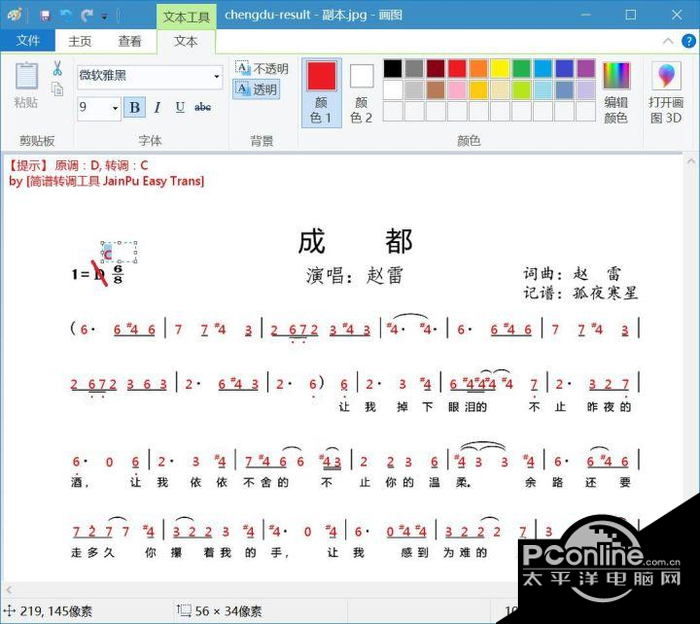Pick the gold color swatch

[479, 90]
